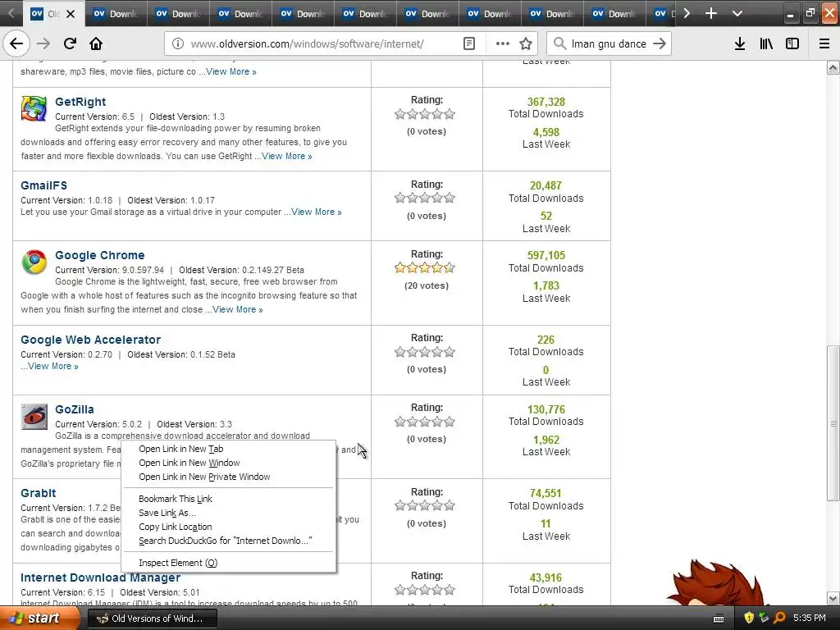The image size is (840, 630).
Task: Click the yellow security shield tray icon
Action: coord(749,618)
